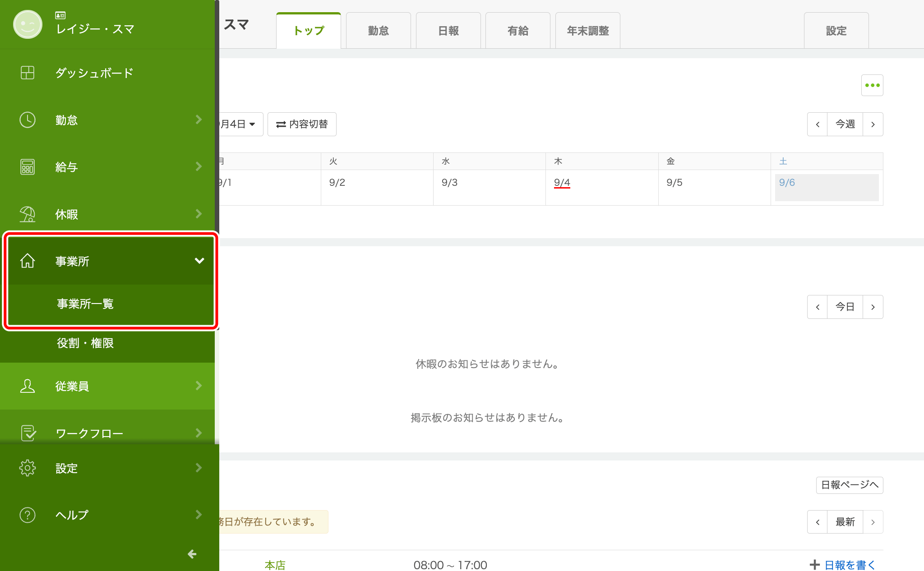Click the calculator icon for 給与
The image size is (924, 571).
(28, 167)
